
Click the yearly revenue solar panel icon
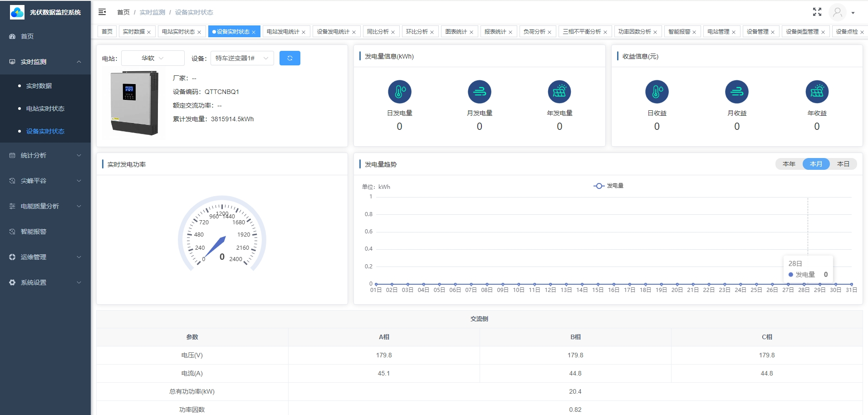click(817, 92)
